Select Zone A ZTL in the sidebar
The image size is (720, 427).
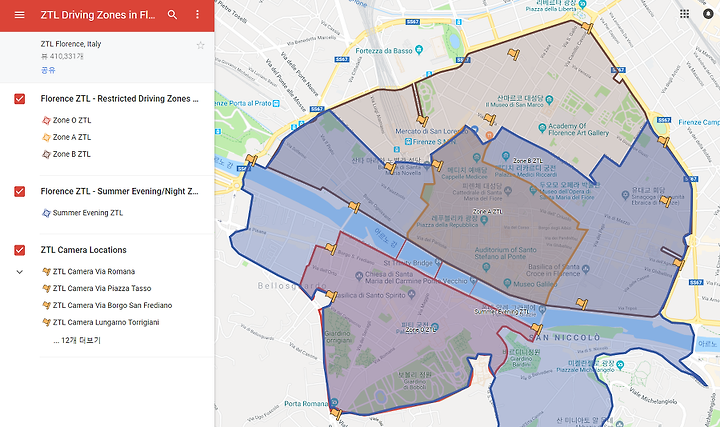click(x=72, y=137)
